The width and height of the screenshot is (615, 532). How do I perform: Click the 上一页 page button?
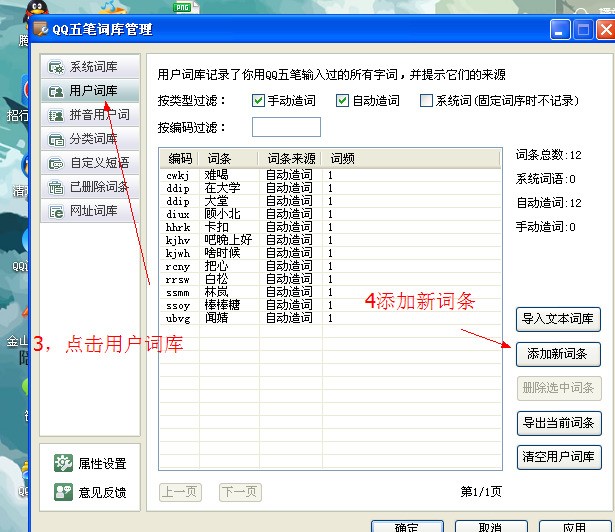click(180, 492)
